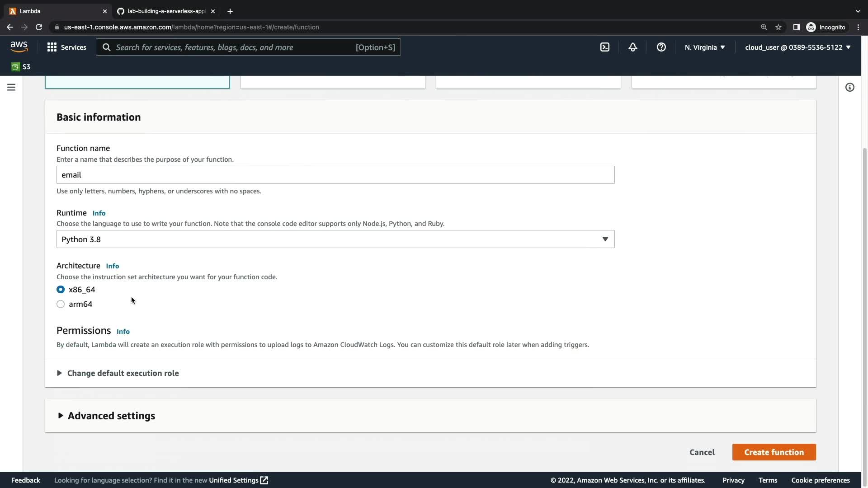The width and height of the screenshot is (868, 488).
Task: Reload the page with browser refresh icon
Action: coord(39,27)
